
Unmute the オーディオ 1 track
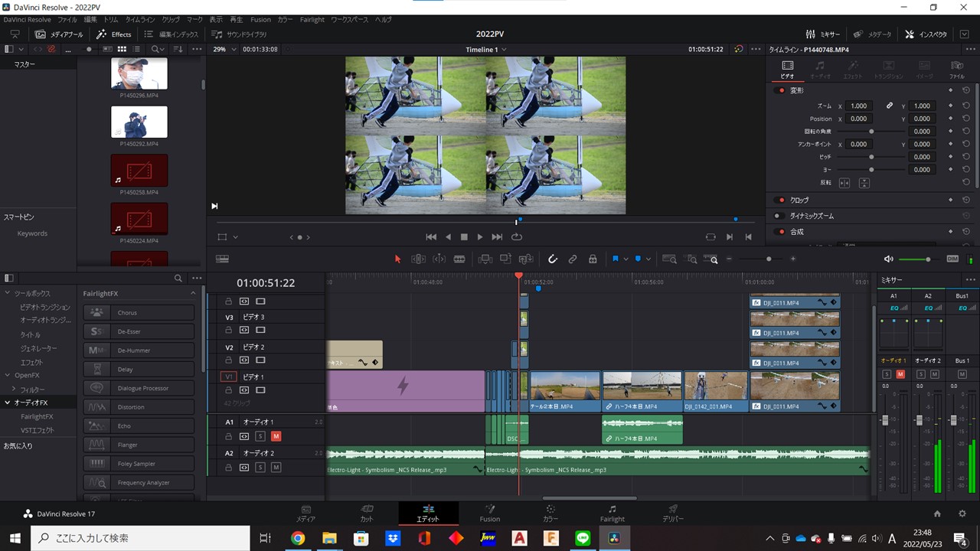(276, 436)
